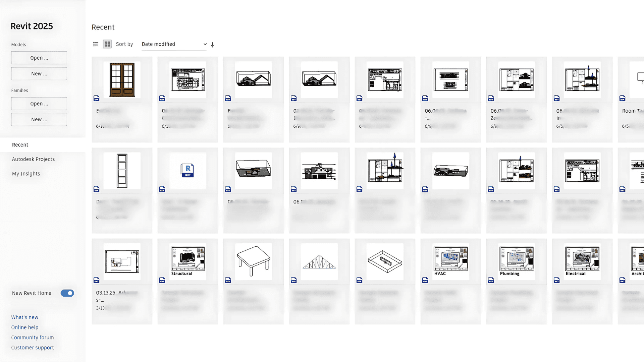Switch to list view icon
The image size is (644, 362).
click(96, 44)
